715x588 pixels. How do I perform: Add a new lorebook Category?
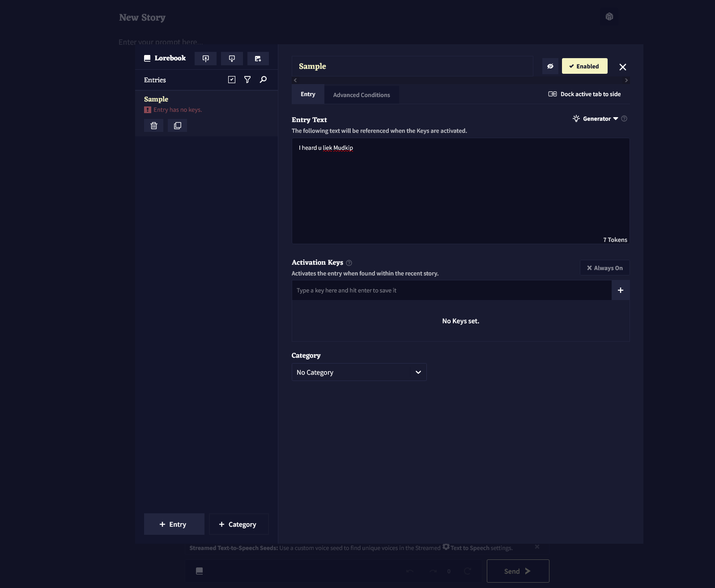239,524
